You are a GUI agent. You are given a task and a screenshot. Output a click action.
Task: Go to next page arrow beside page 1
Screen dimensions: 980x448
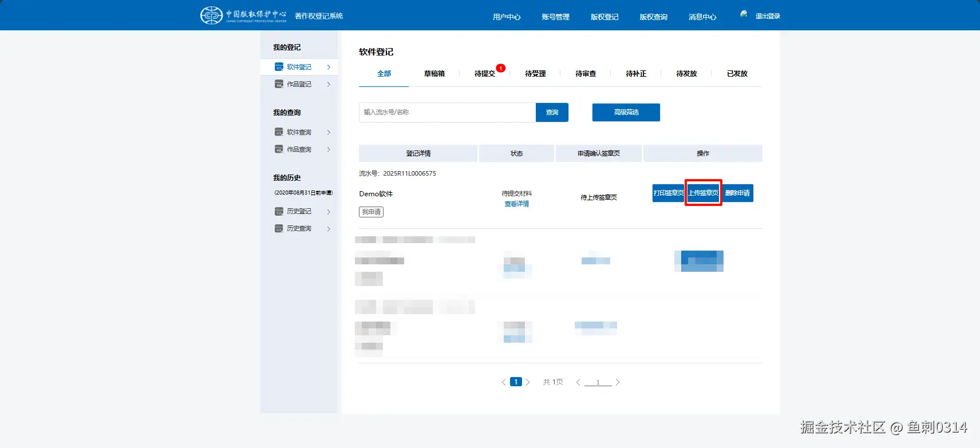[x=528, y=382]
